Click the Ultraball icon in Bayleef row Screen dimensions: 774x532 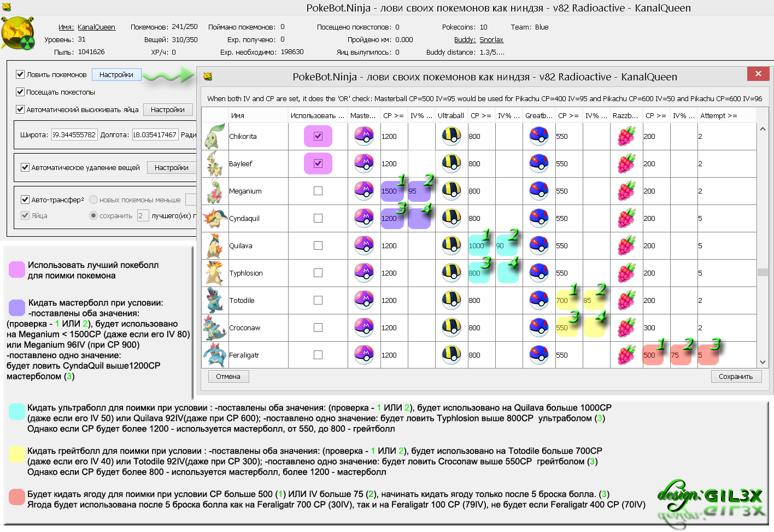pyautogui.click(x=451, y=163)
